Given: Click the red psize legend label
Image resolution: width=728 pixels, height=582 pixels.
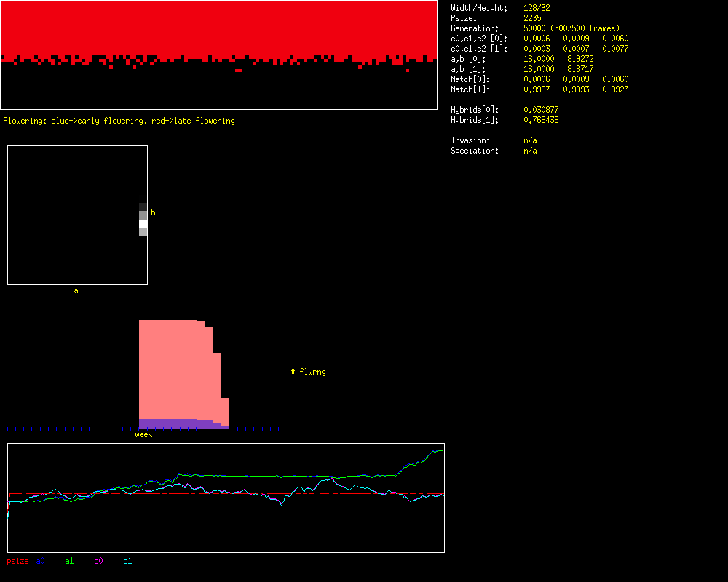Looking at the screenshot, I should (x=17, y=561).
